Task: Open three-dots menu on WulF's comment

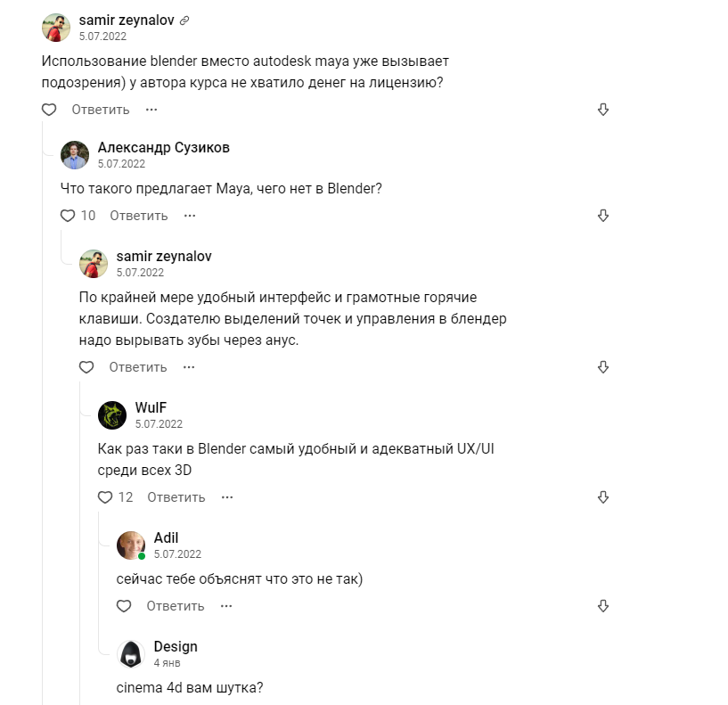Action: coord(226,497)
